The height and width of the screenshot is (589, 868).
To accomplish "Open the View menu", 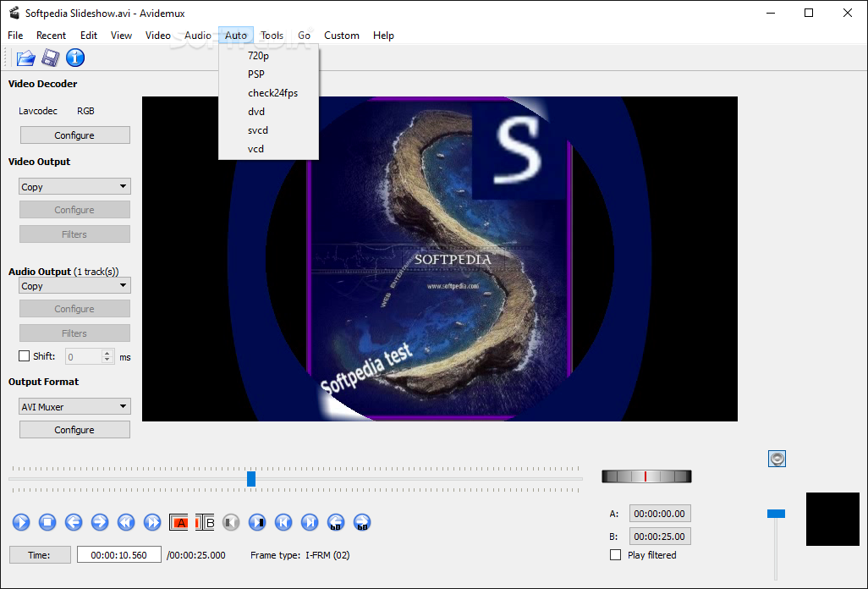I will click(x=121, y=36).
